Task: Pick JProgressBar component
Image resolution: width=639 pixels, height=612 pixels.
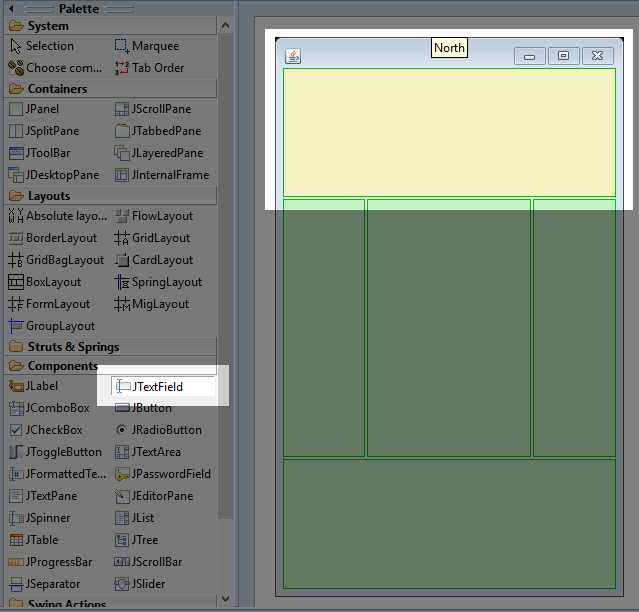Action: (x=51, y=562)
